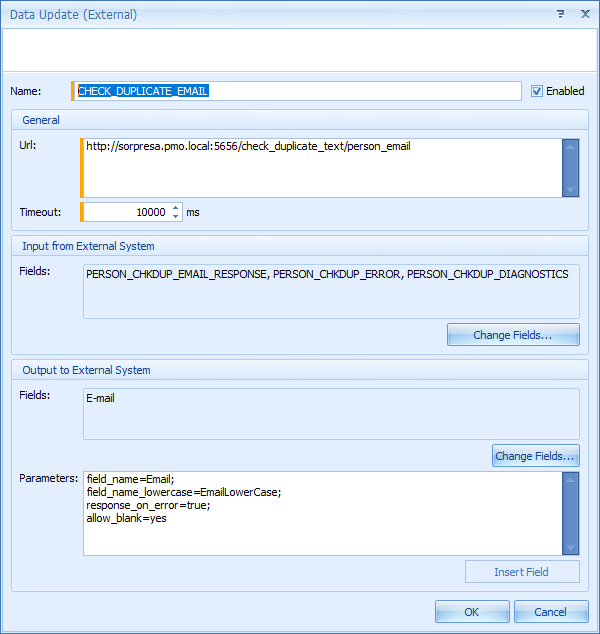
Task: Click the Input from External System fields box
Action: tap(331, 290)
